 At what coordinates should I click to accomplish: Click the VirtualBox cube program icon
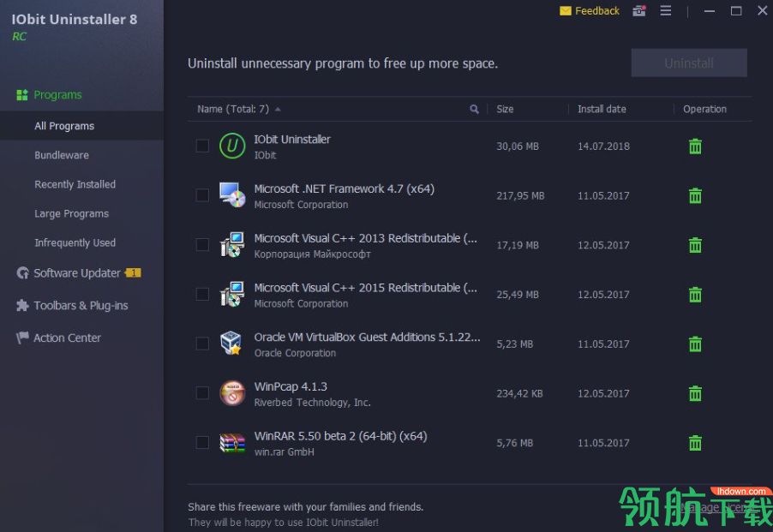point(231,343)
